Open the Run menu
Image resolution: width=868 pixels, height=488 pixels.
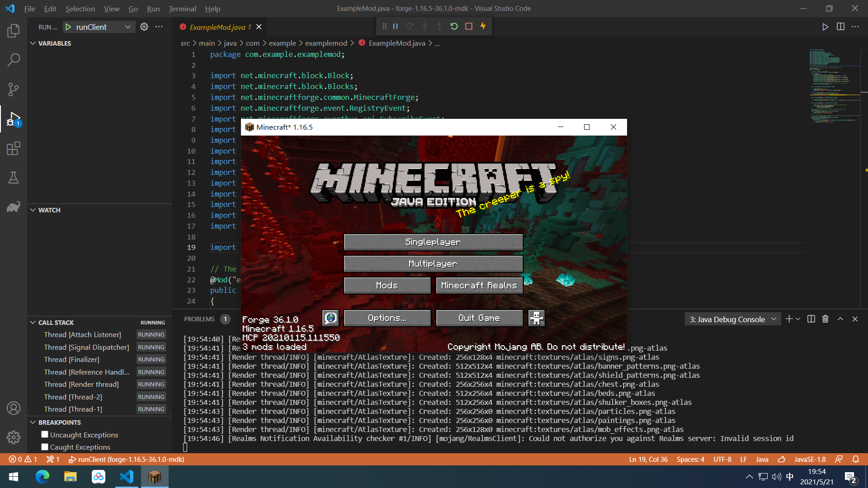[153, 9]
